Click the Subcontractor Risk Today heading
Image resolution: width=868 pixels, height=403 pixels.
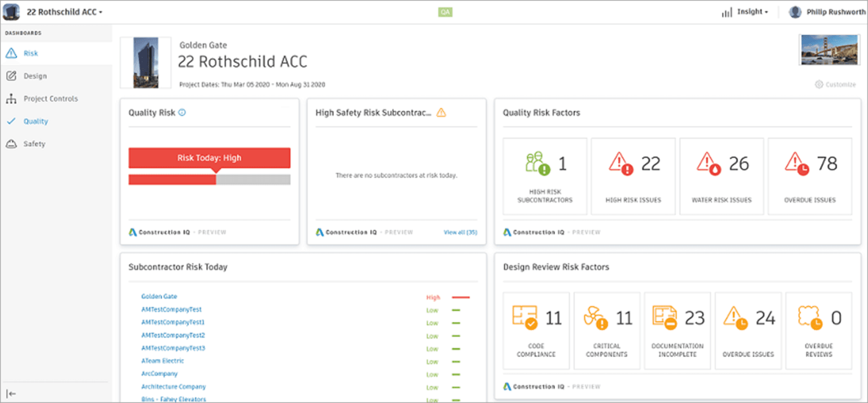click(178, 267)
